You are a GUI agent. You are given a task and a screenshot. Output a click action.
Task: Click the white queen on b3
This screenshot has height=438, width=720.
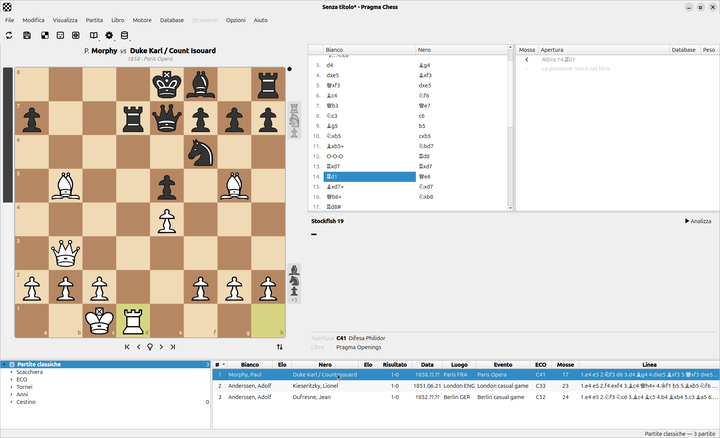coord(66,253)
